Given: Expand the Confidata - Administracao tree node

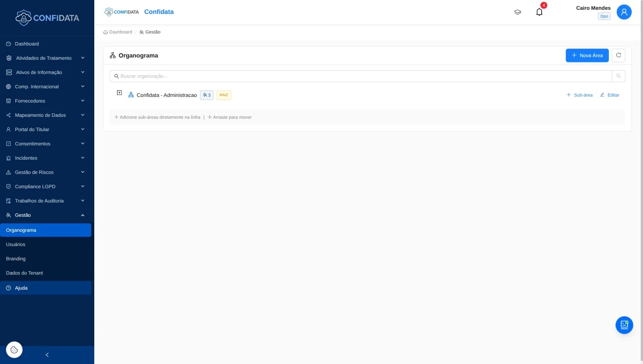Looking at the screenshot, I should [x=119, y=92].
